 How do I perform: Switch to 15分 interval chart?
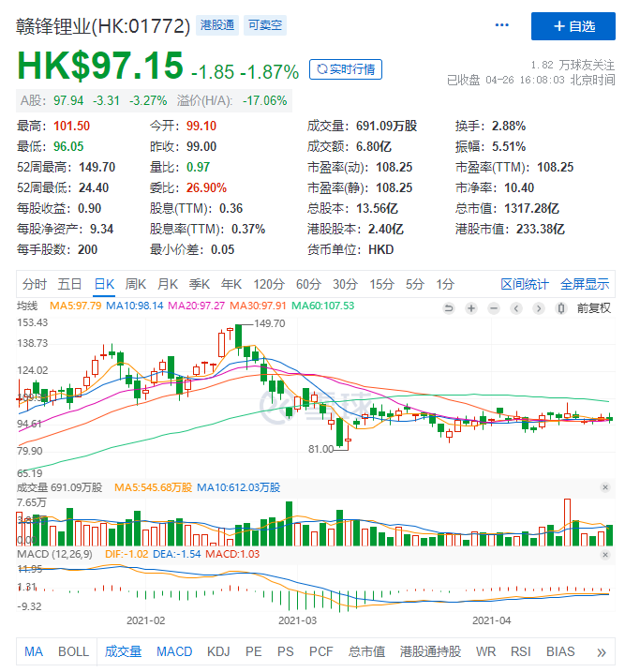point(381,284)
